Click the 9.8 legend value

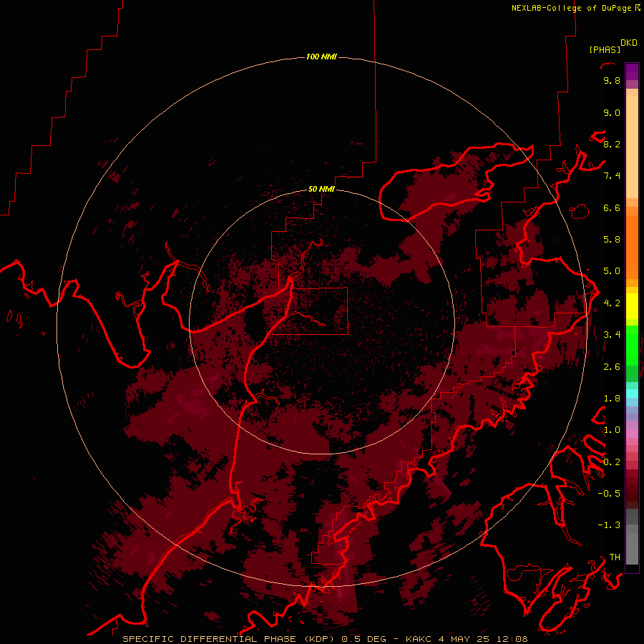(612, 80)
